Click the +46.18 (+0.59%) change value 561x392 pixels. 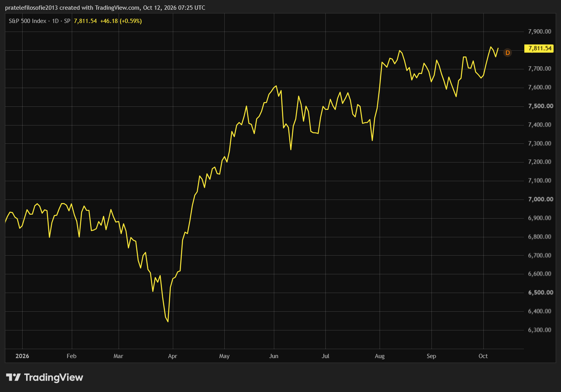click(x=121, y=21)
